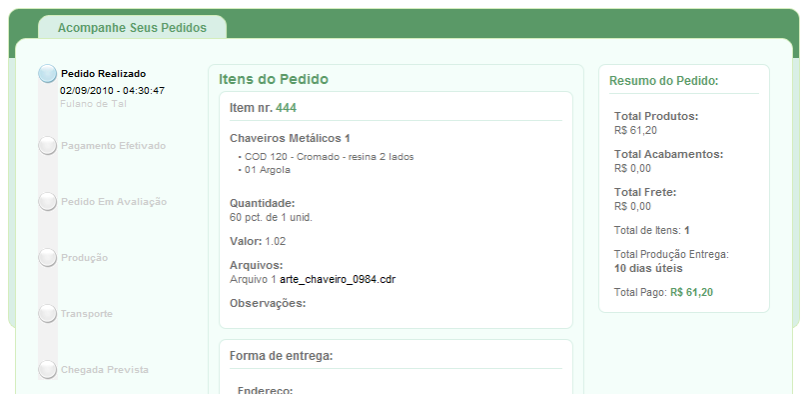Viewport: 808px width, 394px height.
Task: Click the Pagamento Efetivado status circle
Action: [x=47, y=146]
